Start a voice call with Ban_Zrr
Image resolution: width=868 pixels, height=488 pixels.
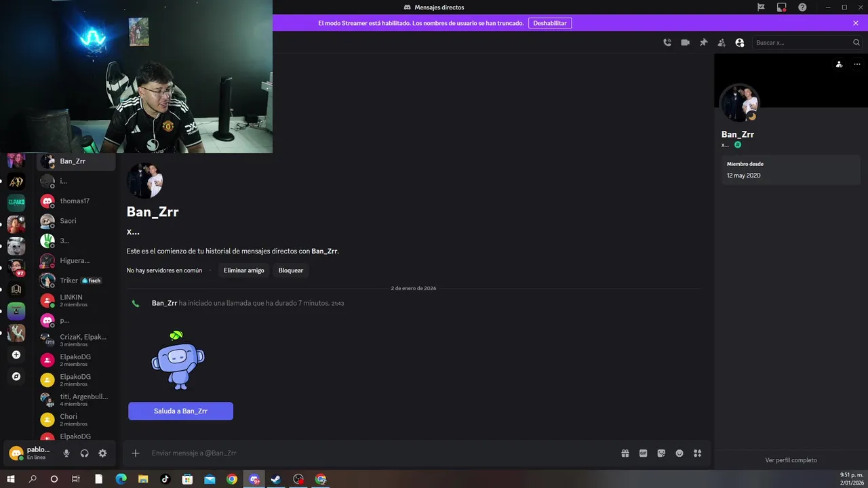pos(667,43)
